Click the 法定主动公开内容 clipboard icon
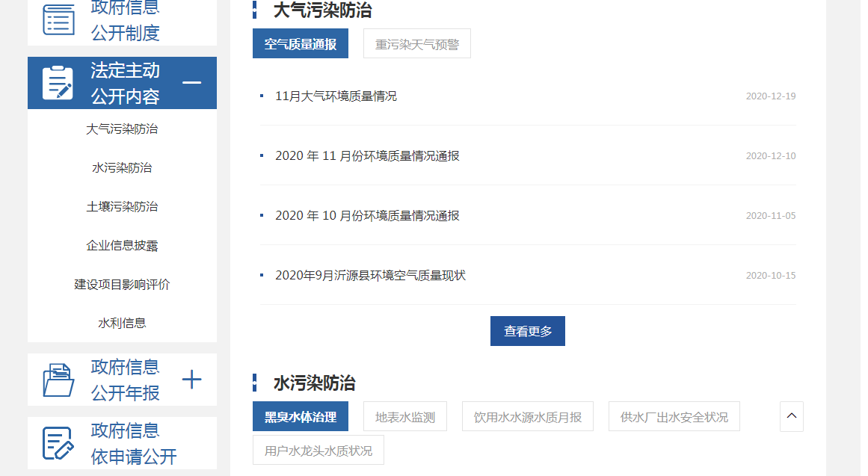Screen dimensions: 868x476 click(x=58, y=82)
